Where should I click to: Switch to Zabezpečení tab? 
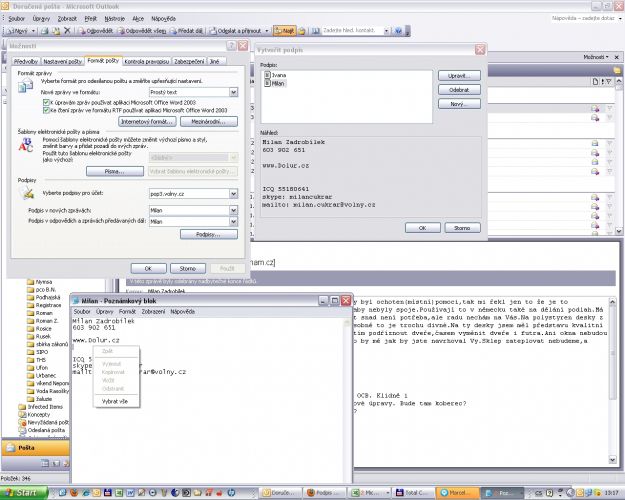coord(189,61)
